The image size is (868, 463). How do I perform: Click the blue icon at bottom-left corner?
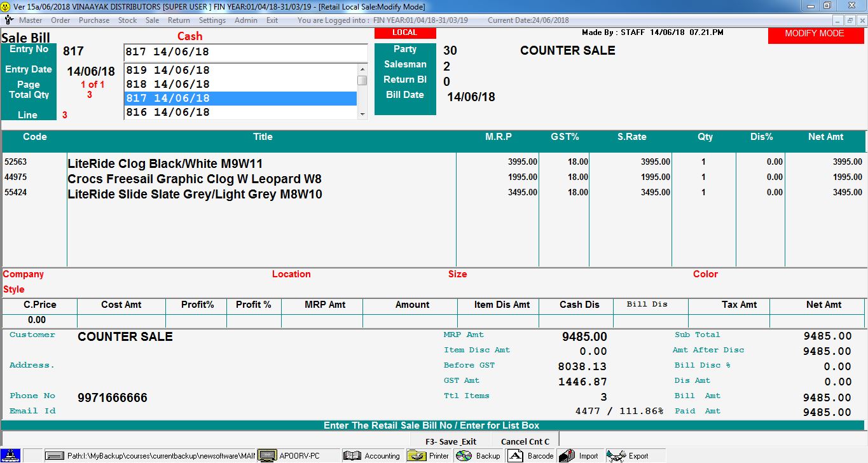[11, 455]
